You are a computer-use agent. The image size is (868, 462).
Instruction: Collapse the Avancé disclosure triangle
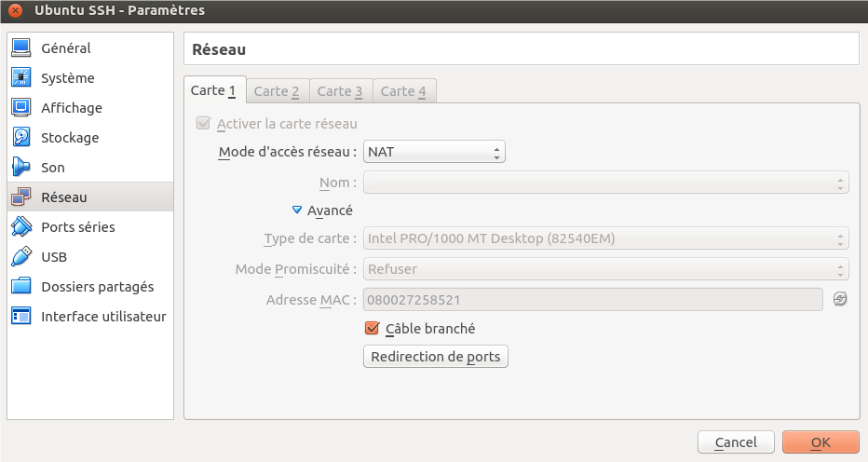pos(297,211)
